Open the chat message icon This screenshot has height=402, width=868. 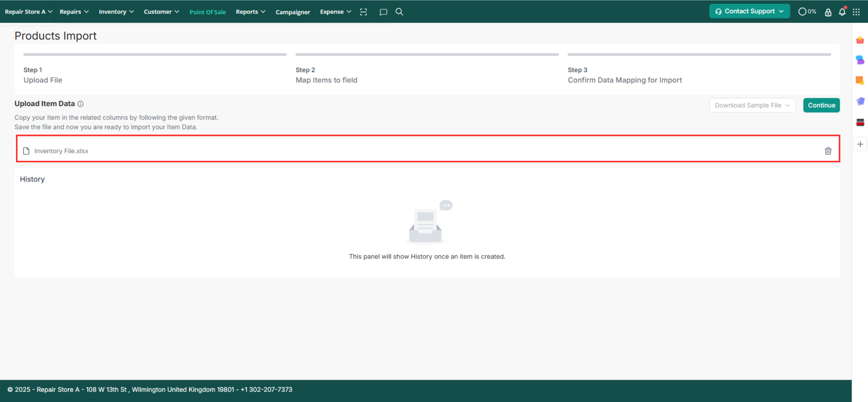(383, 12)
